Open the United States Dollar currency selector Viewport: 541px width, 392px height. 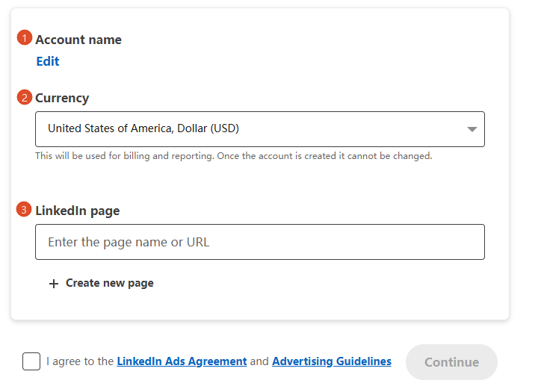pos(259,129)
